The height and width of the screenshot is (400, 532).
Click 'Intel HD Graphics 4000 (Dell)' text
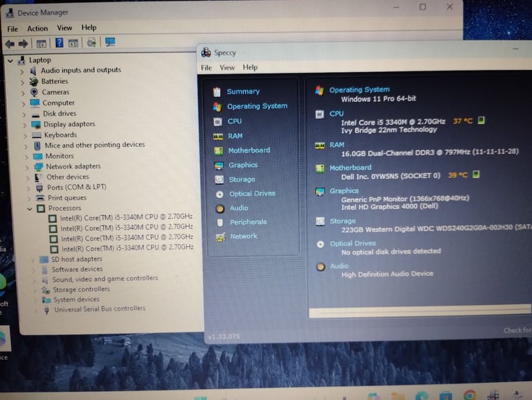coord(389,207)
